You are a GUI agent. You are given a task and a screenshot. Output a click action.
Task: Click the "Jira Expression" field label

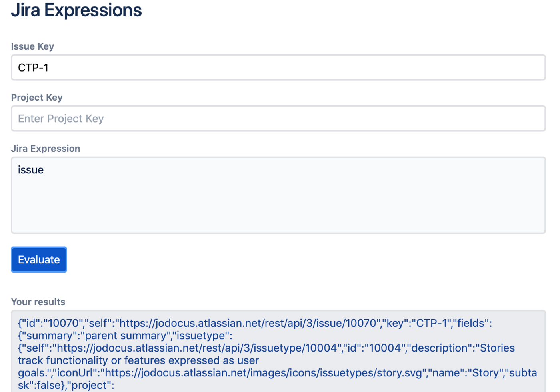pyautogui.click(x=46, y=149)
